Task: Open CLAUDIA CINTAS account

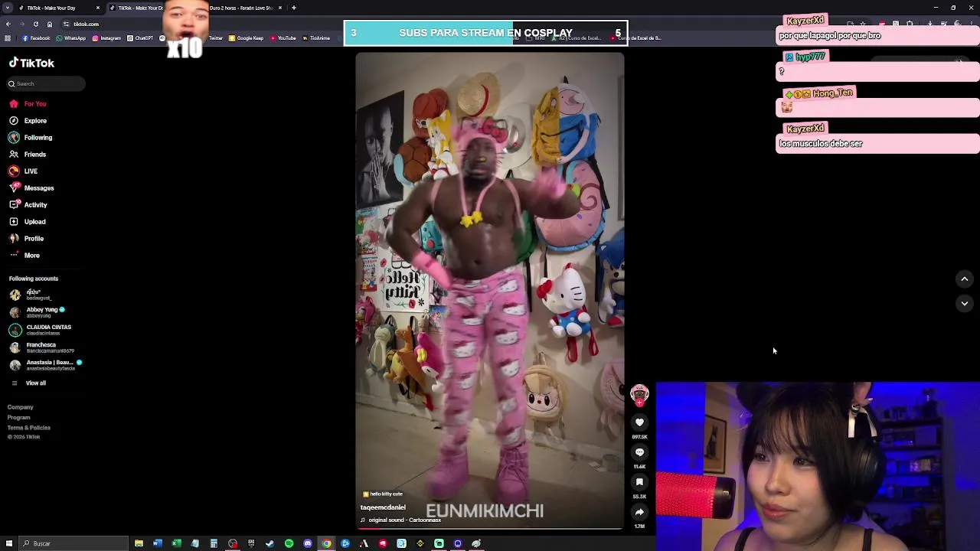Action: click(x=41, y=330)
